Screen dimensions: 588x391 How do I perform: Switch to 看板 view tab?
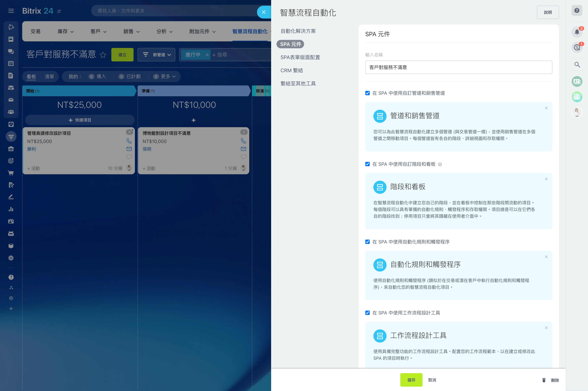[x=31, y=77]
